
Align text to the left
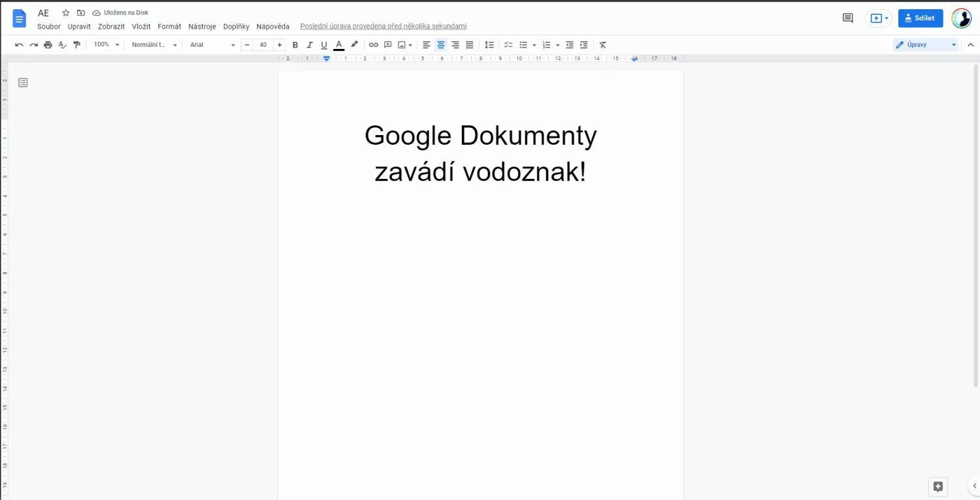click(x=427, y=45)
